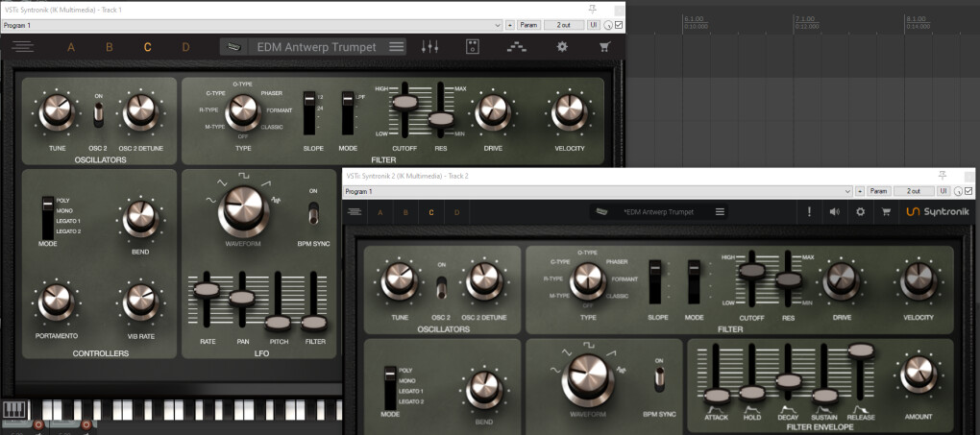Toggle the OSC 2 switch in Track 1 oscillators
980x435 pixels.
[98, 115]
